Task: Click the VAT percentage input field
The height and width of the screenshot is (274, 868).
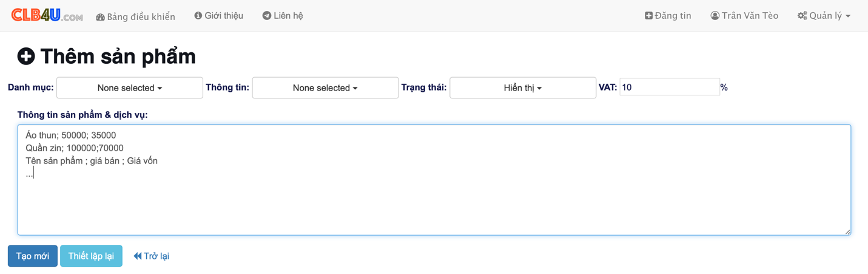Action: (x=670, y=87)
